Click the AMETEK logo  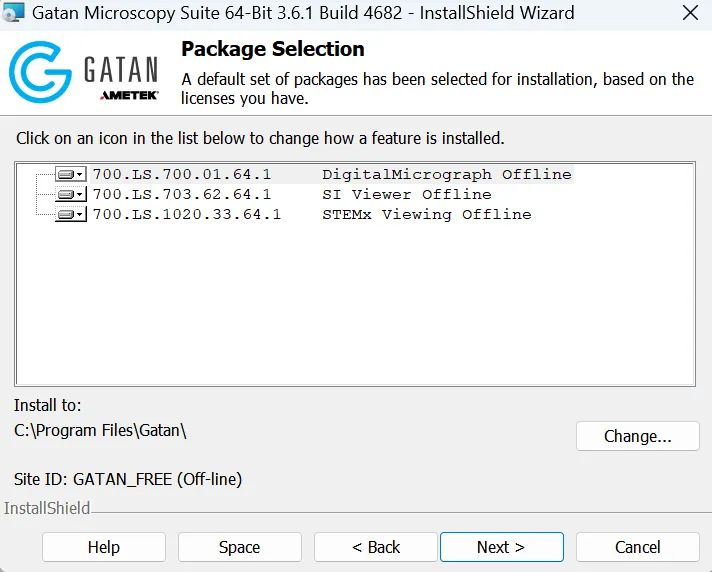129,95
